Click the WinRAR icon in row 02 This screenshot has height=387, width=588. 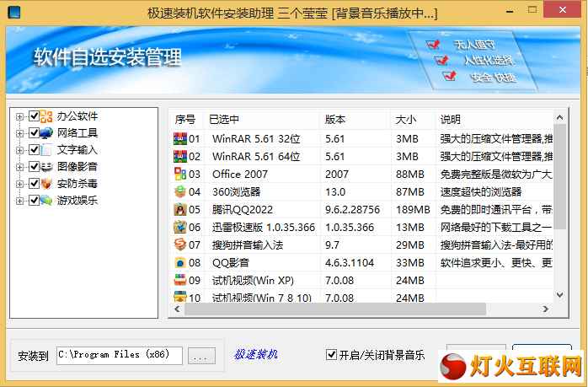[x=180, y=157]
